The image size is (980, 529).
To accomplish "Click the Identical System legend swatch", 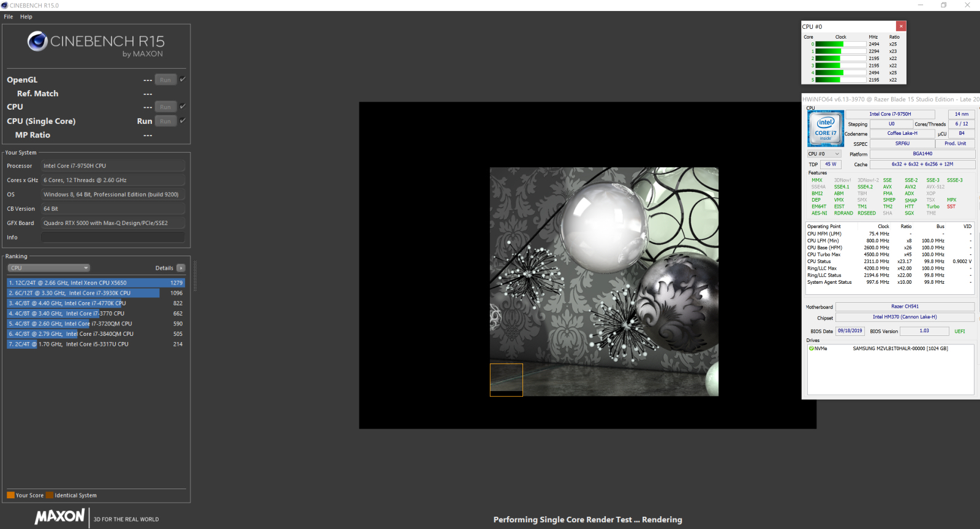I will [x=50, y=495].
